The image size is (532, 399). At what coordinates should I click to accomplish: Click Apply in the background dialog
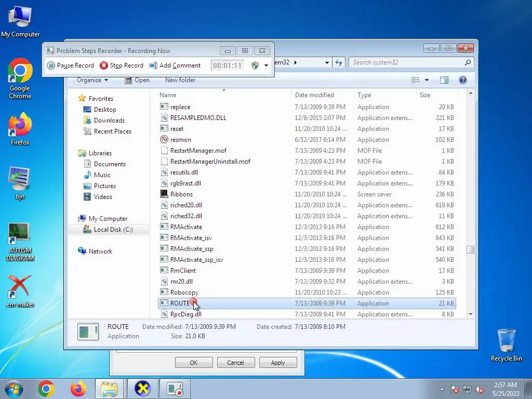tap(278, 362)
